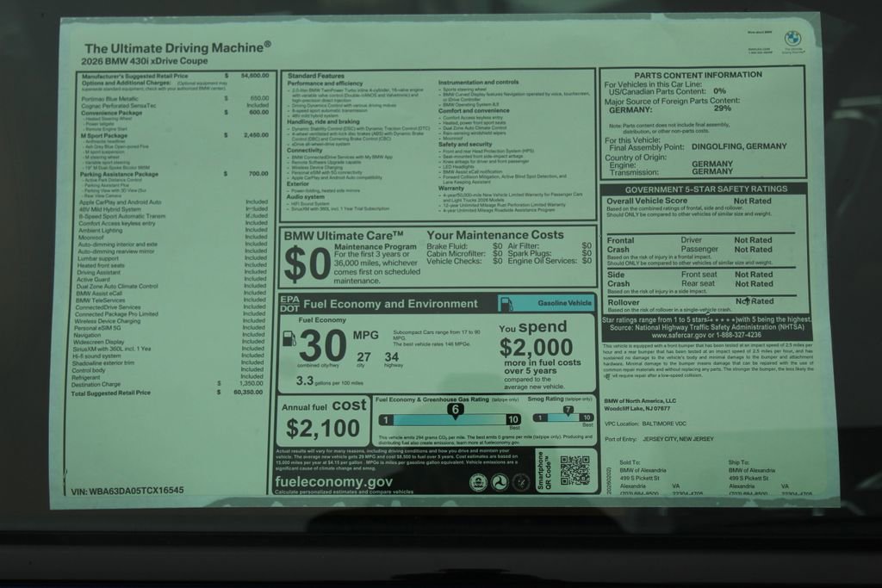The width and height of the screenshot is (882, 588).
Task: Click the smartphone QR code
Action: (x=575, y=471)
